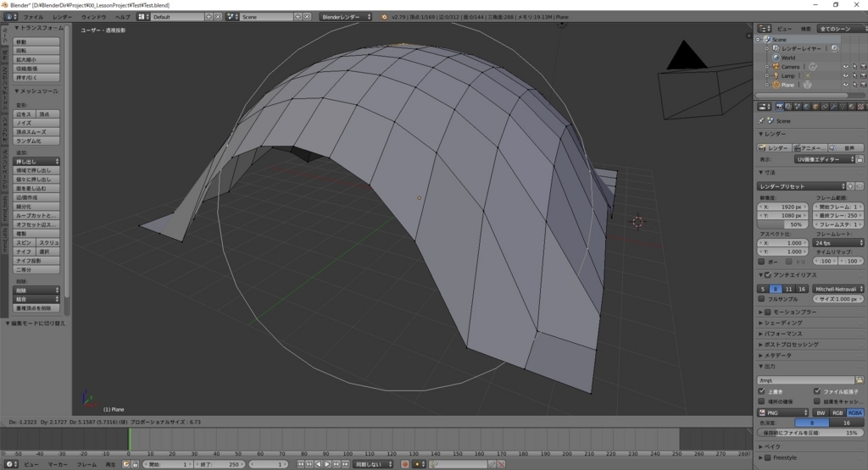Screen dimensions: 868x470
Task: Open output folder browser icon
Action: coord(860,380)
